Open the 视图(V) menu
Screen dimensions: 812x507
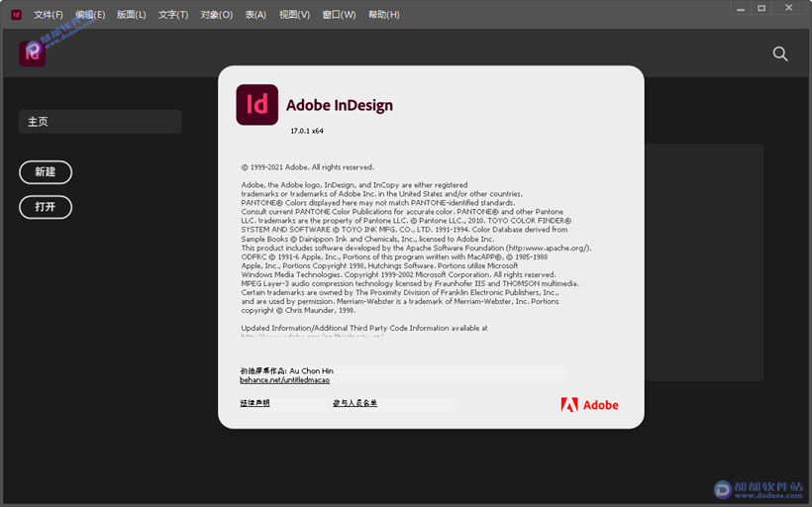[294, 15]
